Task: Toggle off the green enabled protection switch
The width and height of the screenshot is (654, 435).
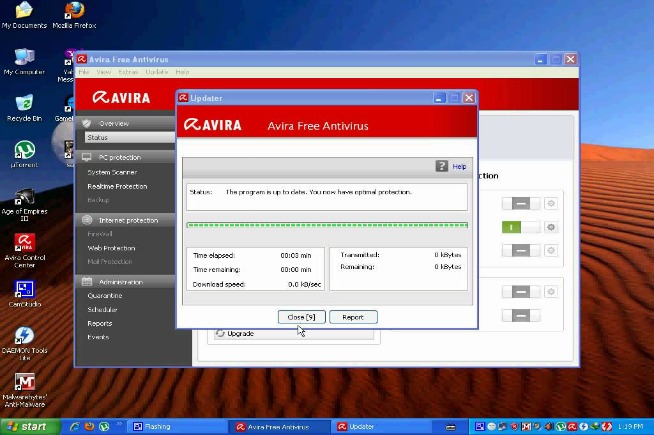Action: tap(521, 227)
